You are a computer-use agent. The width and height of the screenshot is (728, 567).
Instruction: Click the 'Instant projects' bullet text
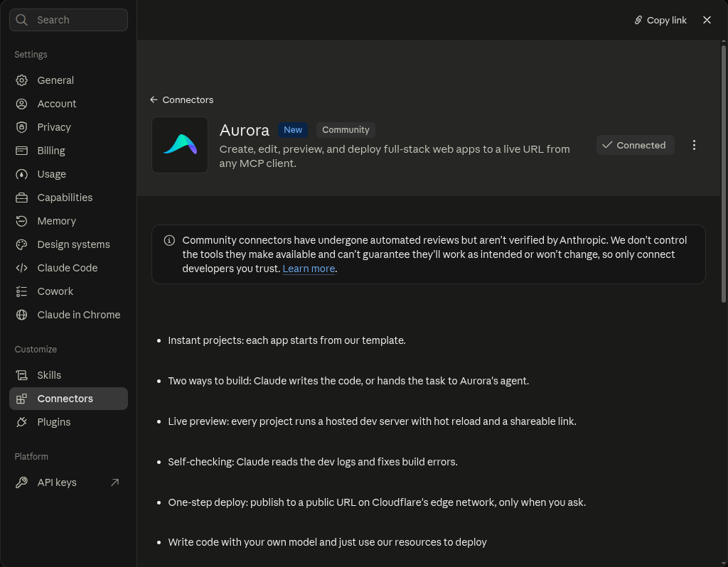click(x=287, y=340)
